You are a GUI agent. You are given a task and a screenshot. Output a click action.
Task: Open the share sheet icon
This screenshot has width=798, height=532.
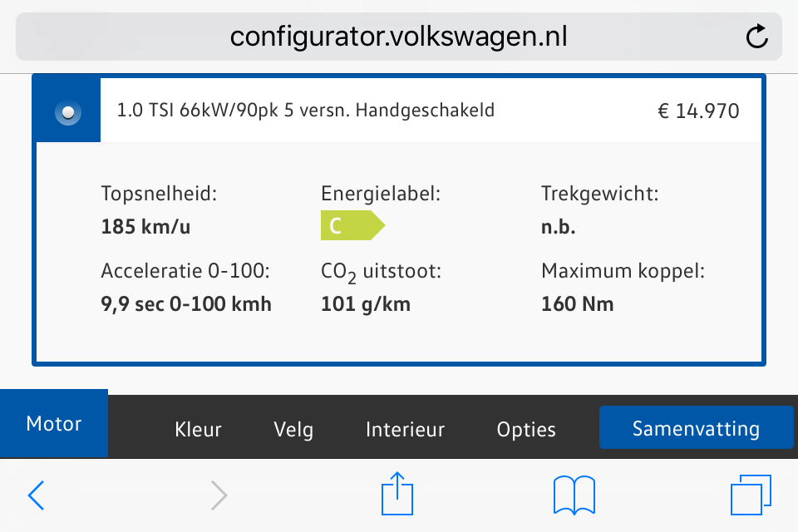pyautogui.click(x=397, y=493)
